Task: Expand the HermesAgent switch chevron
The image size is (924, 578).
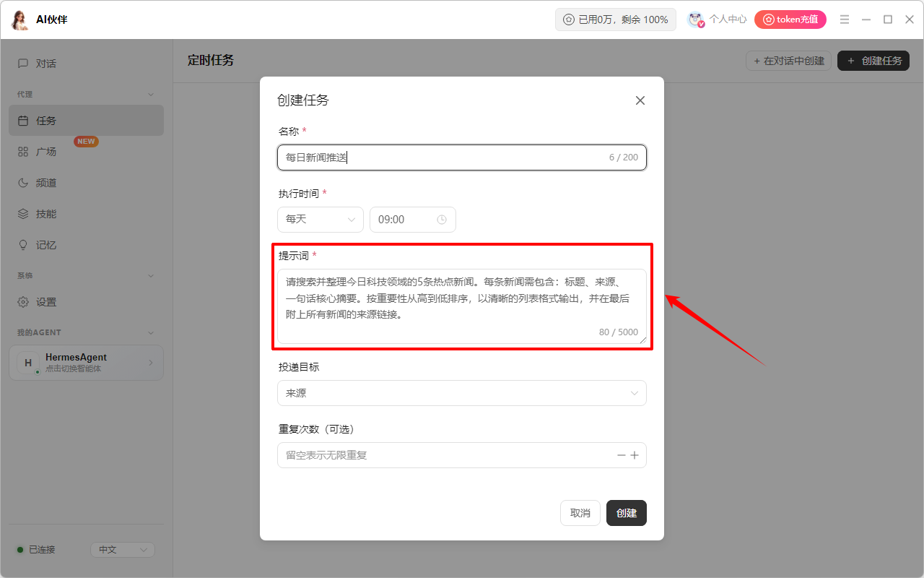Action: [x=151, y=363]
